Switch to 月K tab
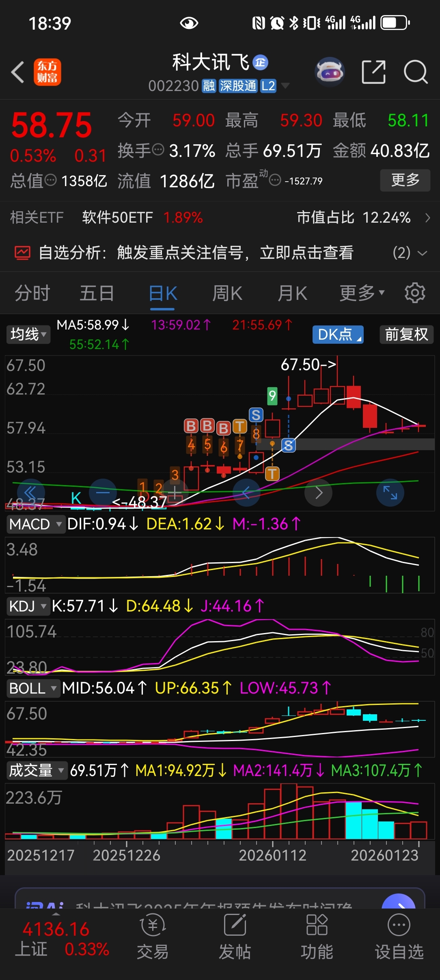This screenshot has height=980, width=440. (x=292, y=293)
